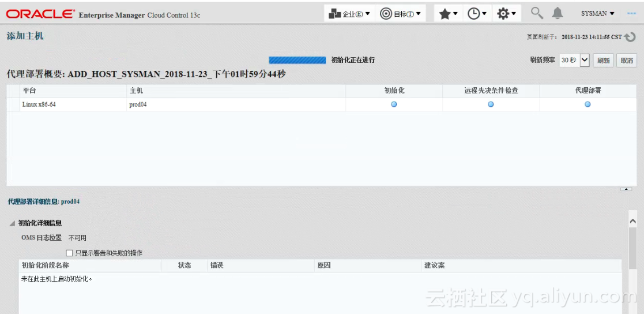
Task: Click the search magnifier icon
Action: click(537, 13)
